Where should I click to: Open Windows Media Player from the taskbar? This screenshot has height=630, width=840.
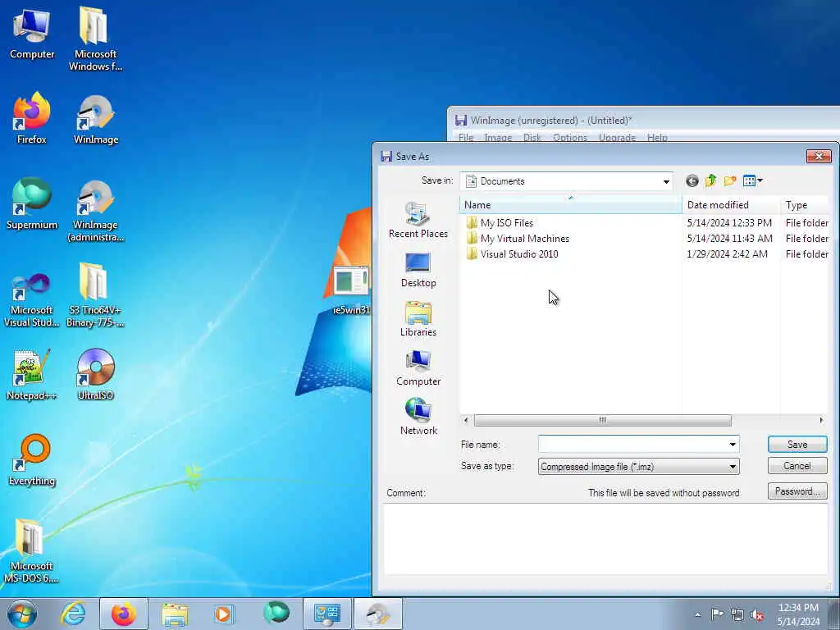click(225, 614)
